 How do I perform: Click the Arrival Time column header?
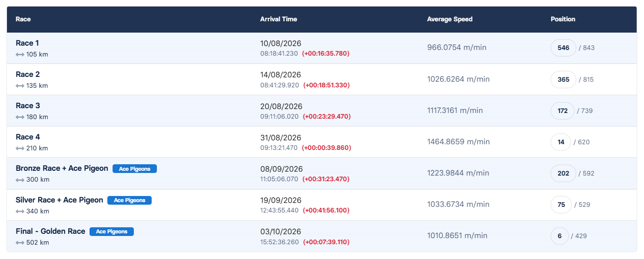tap(279, 19)
